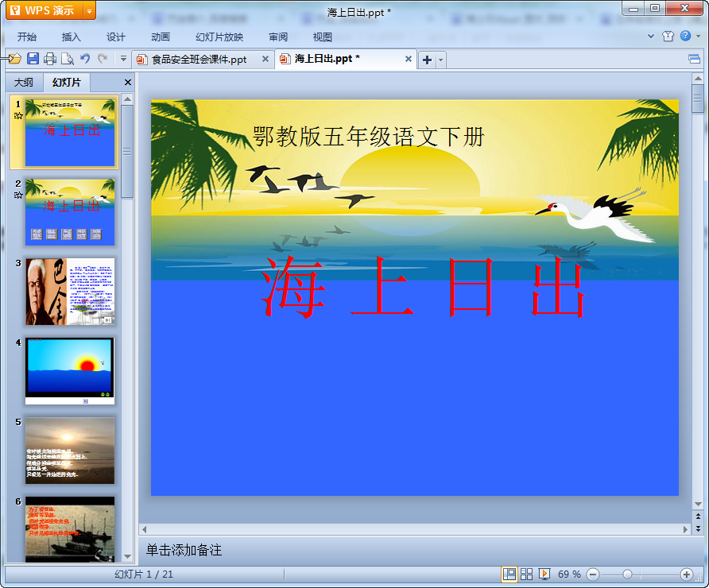This screenshot has height=588, width=709.
Task: Maximize the WPS window
Action: click(x=655, y=9)
